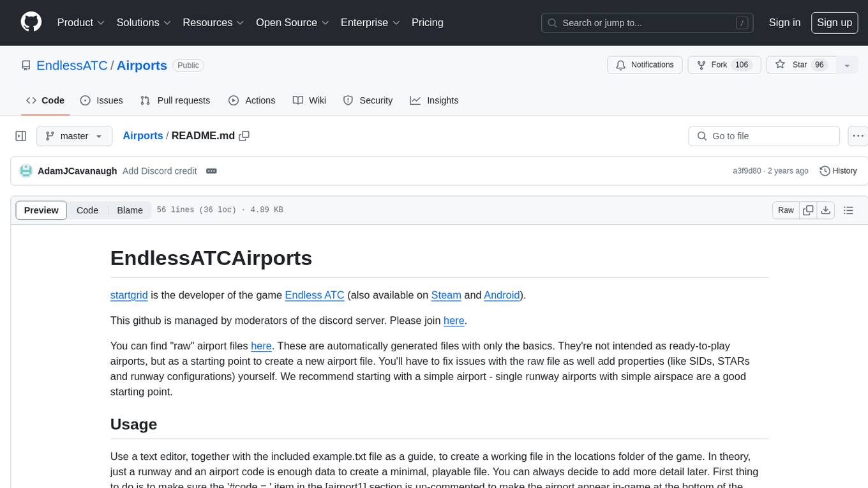This screenshot has width=868, height=488.
Task: Expand the file tree side panel
Action: pos(20,136)
